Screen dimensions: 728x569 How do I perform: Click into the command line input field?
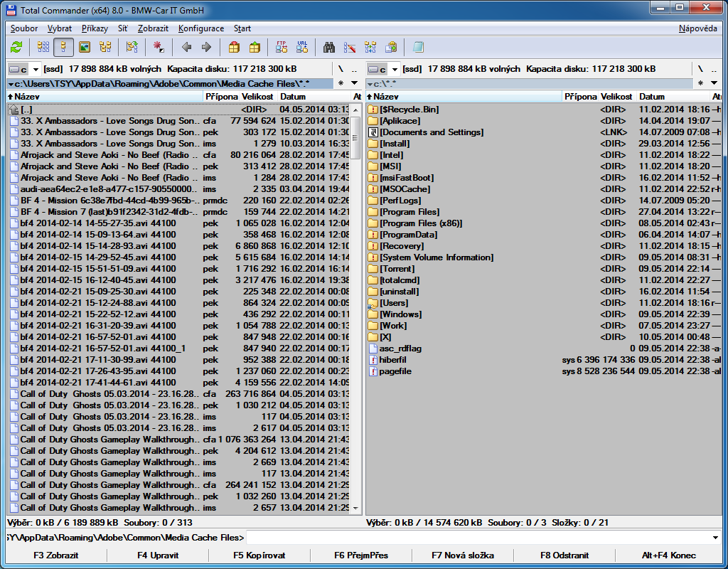click(x=477, y=538)
